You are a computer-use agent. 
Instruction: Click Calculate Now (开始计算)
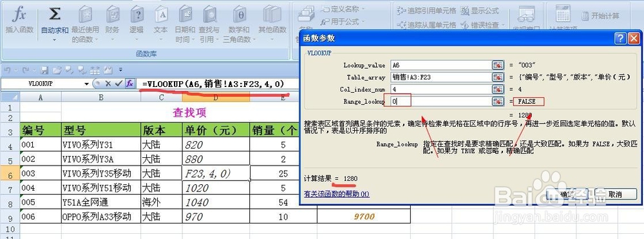pos(600,16)
